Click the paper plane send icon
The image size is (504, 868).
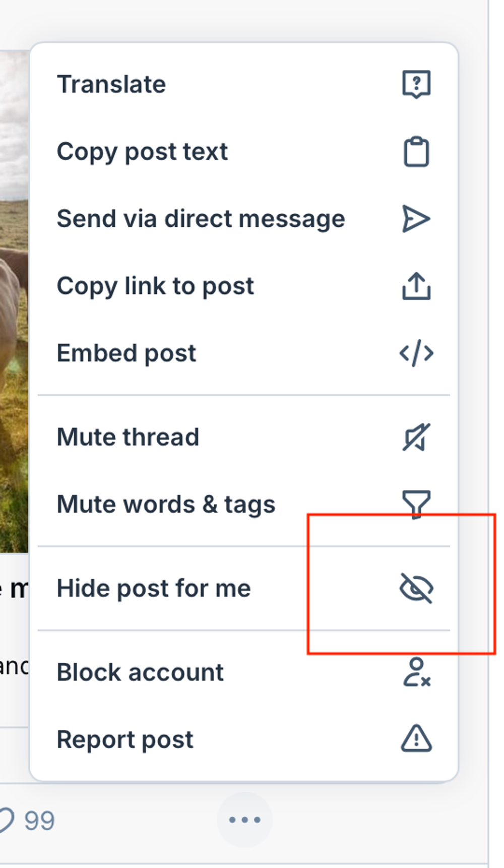click(x=416, y=219)
